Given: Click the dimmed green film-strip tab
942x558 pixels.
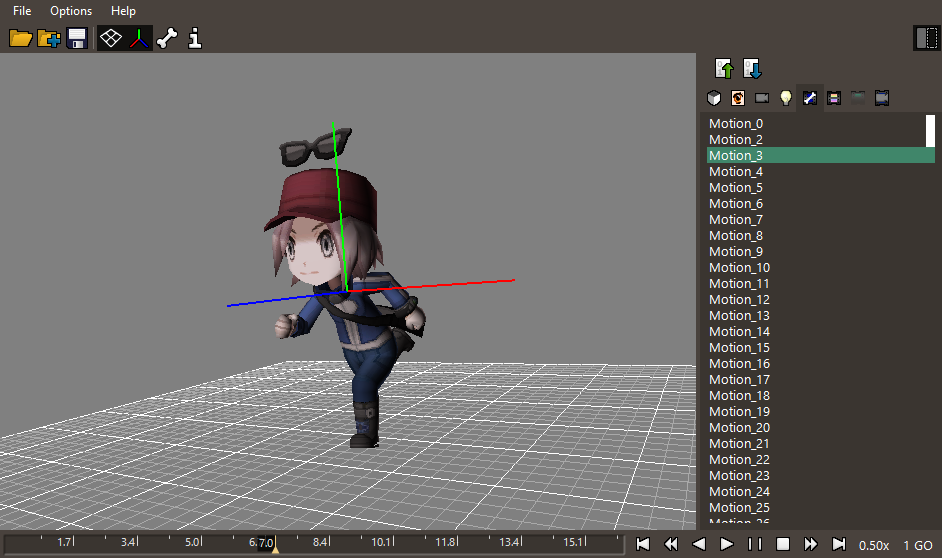Looking at the screenshot, I should coord(858,98).
